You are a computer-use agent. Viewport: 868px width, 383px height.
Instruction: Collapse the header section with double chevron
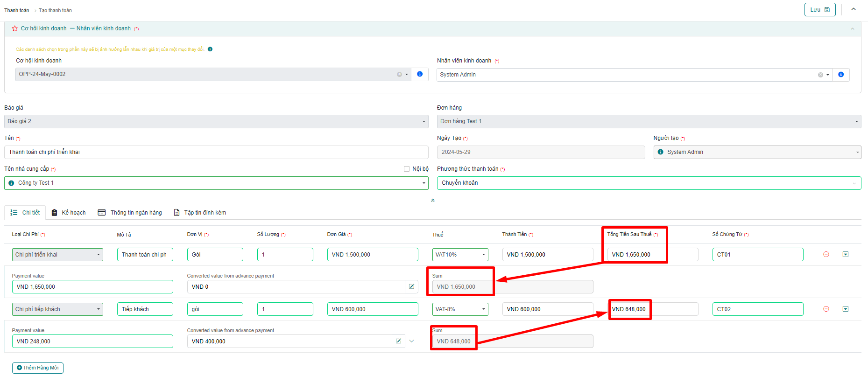click(x=433, y=201)
